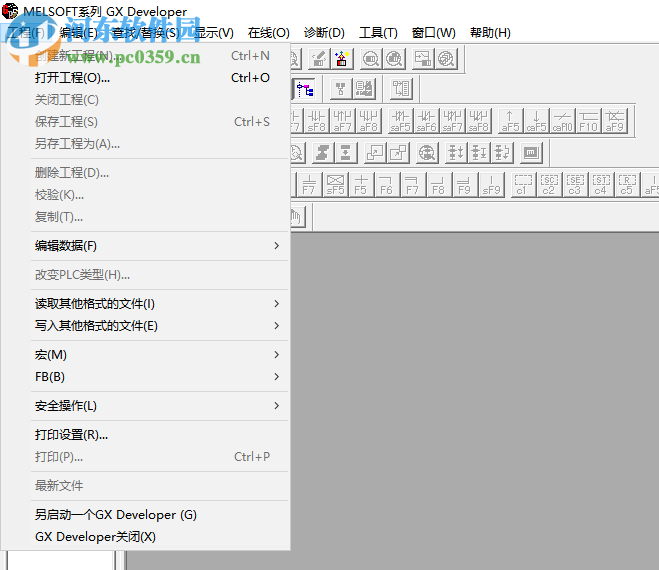This screenshot has height=570, width=659.
Task: Click the SC c2 step attribute icon
Action: [549, 185]
